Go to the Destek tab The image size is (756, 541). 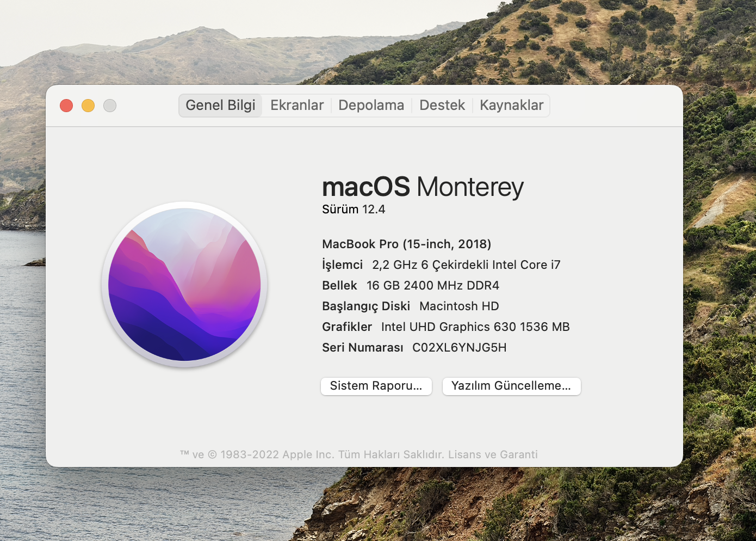point(442,106)
